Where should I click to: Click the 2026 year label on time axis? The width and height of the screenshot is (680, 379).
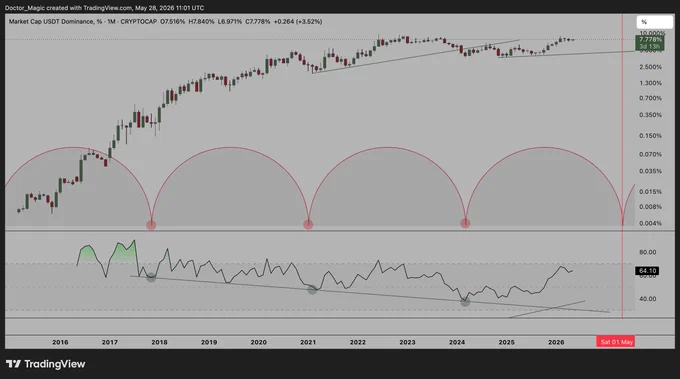556,342
